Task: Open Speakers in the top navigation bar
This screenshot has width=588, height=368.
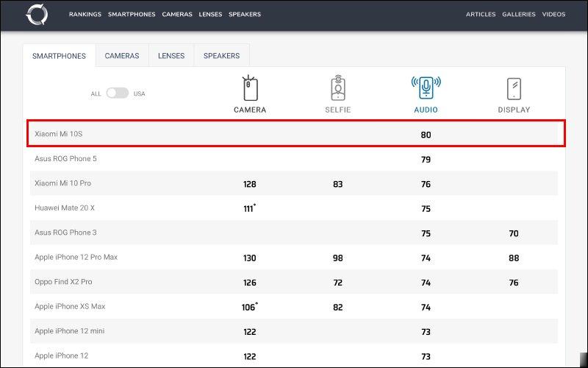Action: pyautogui.click(x=245, y=14)
